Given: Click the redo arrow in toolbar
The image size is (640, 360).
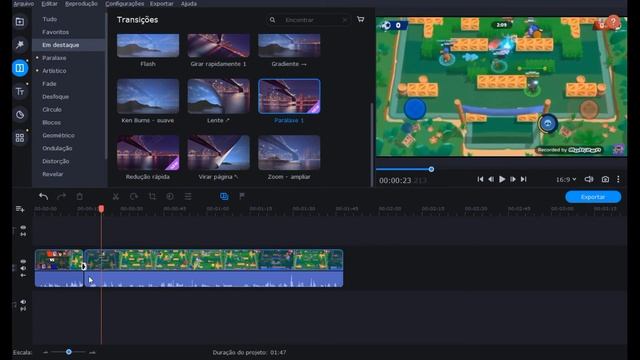Looking at the screenshot, I should coord(61,196).
